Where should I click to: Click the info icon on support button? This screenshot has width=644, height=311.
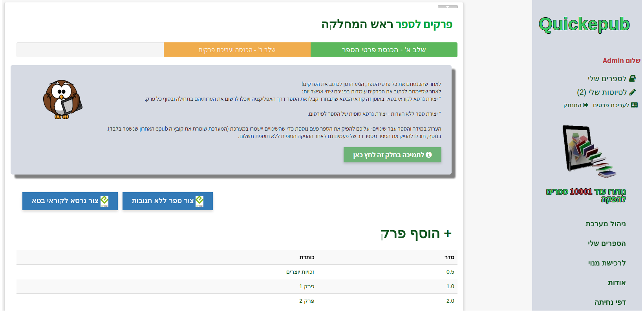pyautogui.click(x=429, y=155)
